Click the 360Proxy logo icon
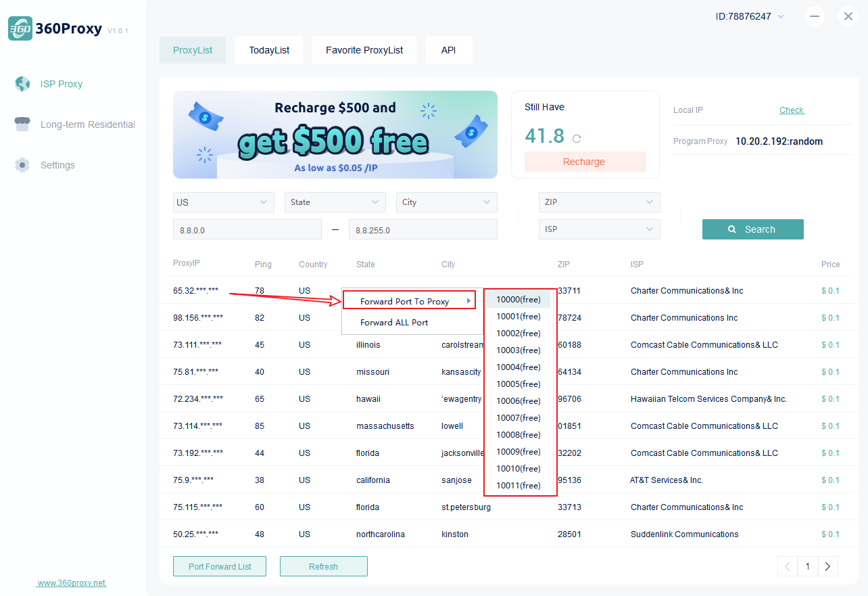 pos(20,28)
